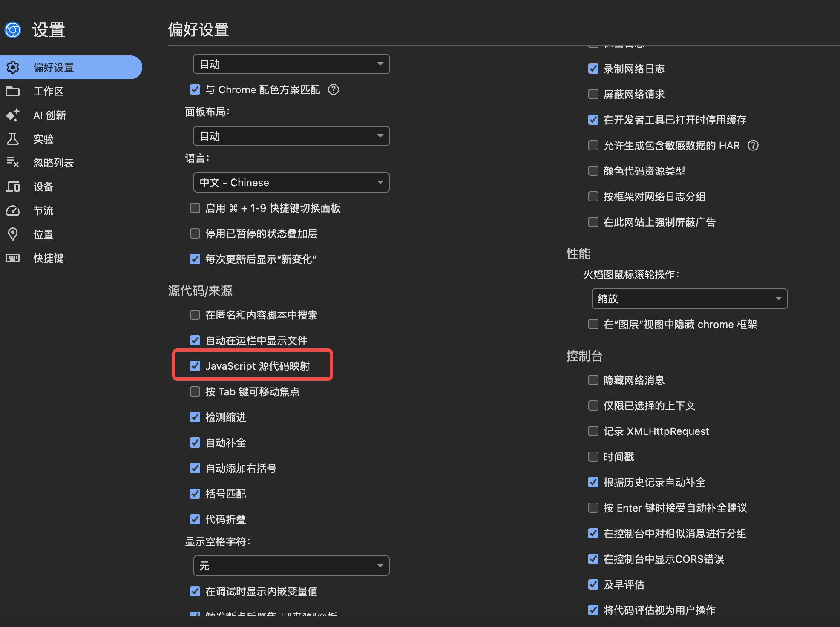
Task: Enable 按 Tab 键可移动焦点
Action: (195, 391)
